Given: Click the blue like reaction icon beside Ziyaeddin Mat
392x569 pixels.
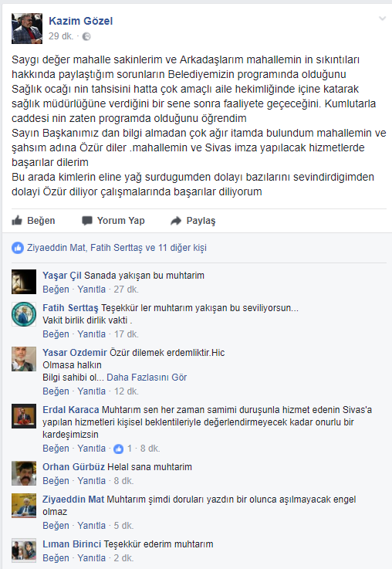Looking at the screenshot, I should pyautogui.click(x=18, y=248).
